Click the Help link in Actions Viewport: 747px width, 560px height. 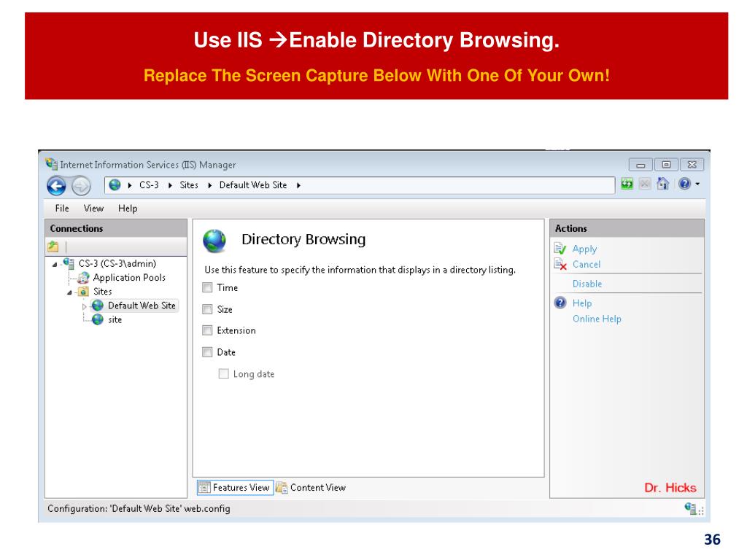(x=582, y=303)
